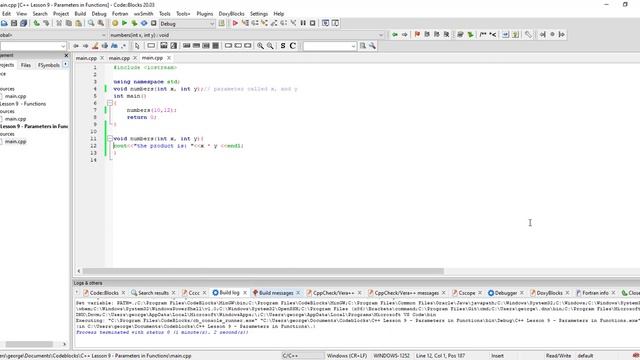Switch to the Search results log tab
This screenshot has height=360, width=640.
(153, 293)
